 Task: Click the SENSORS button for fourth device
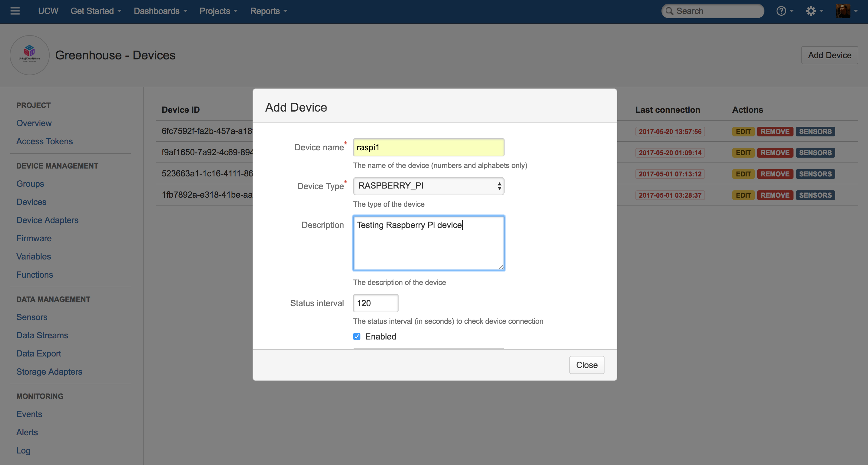816,194
